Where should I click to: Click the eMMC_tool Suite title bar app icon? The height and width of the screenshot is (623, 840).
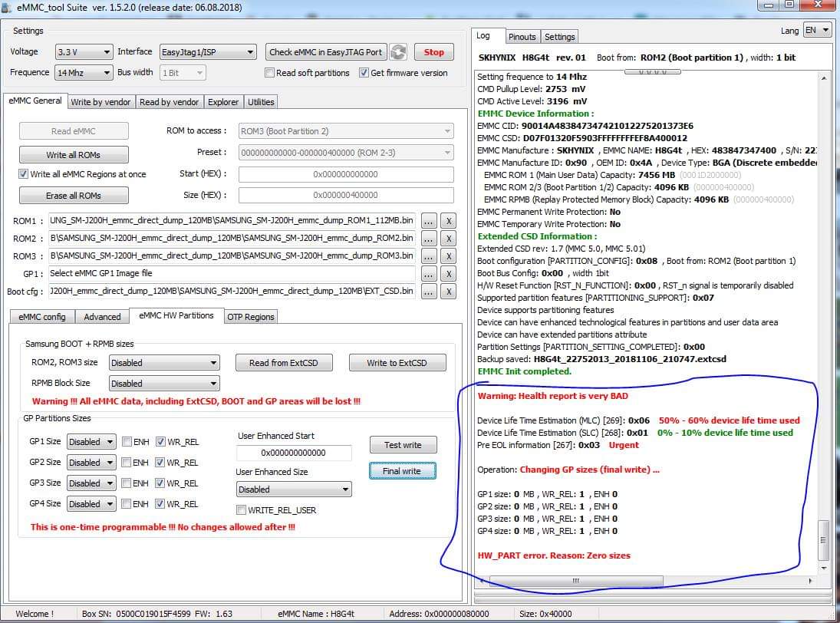[6, 8]
